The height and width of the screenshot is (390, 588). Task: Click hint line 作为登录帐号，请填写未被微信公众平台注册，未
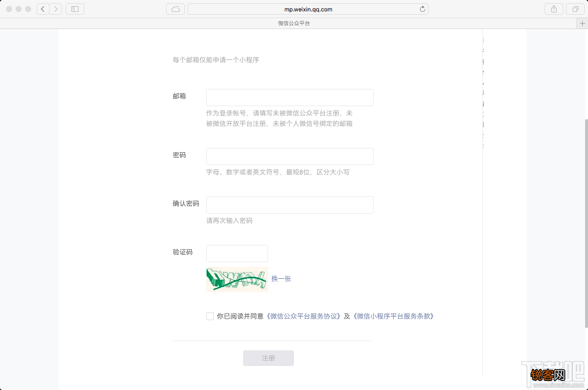[279, 113]
